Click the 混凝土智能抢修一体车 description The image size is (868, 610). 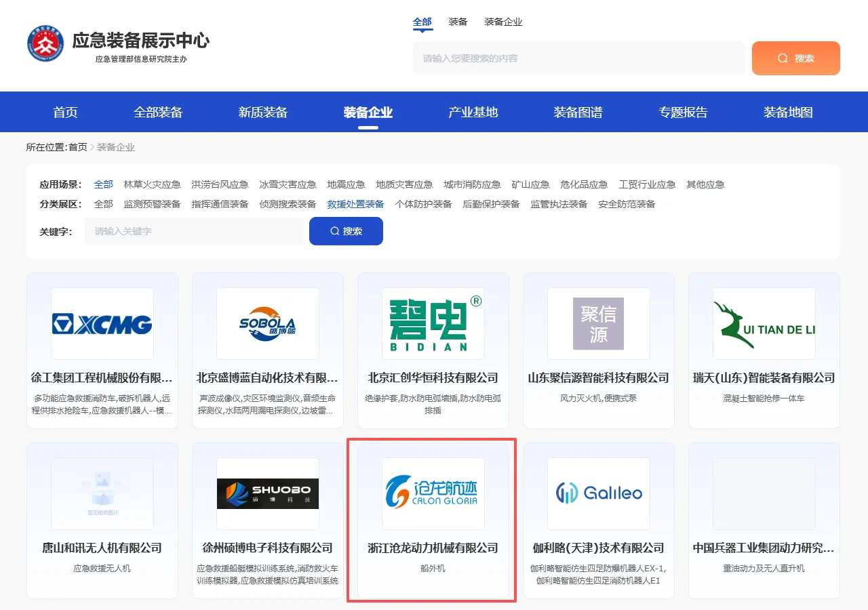click(x=764, y=398)
